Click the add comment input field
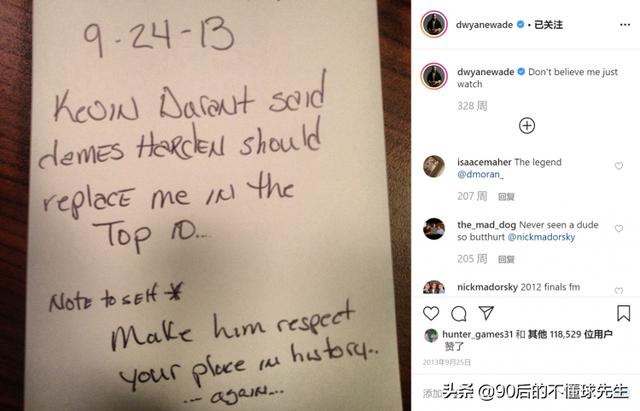640x411 pixels. (526, 393)
